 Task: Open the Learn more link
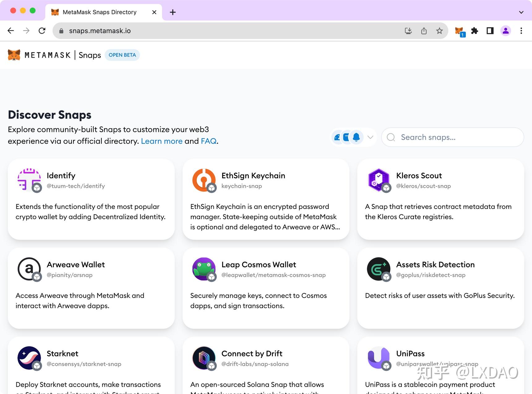162,141
